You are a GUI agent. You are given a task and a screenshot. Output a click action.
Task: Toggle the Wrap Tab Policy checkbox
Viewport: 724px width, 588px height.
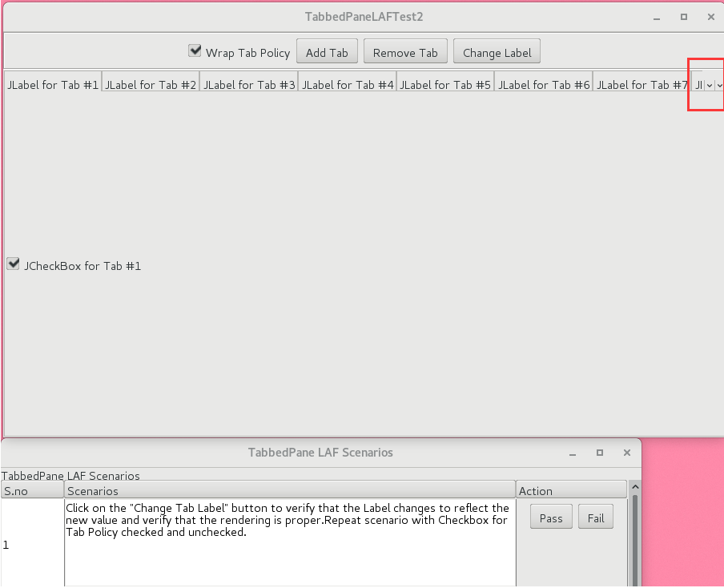pyautogui.click(x=195, y=51)
